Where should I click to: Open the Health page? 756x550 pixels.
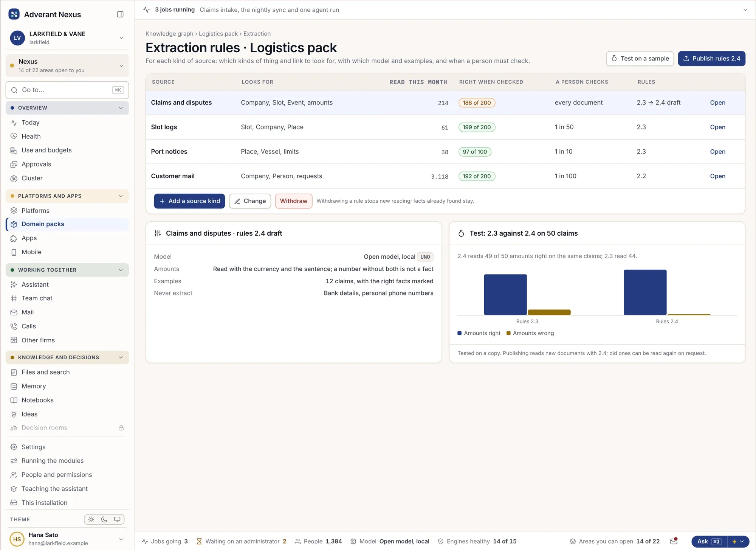[31, 137]
